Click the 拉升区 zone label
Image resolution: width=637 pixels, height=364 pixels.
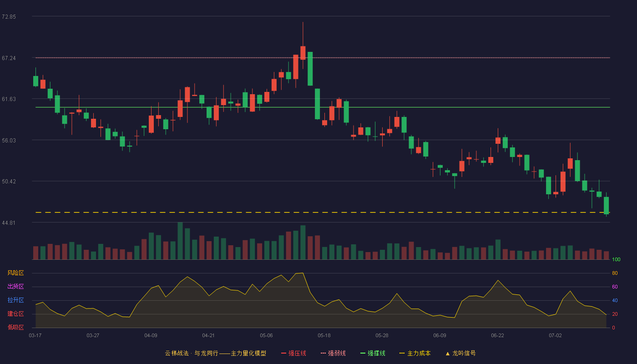pyautogui.click(x=15, y=300)
